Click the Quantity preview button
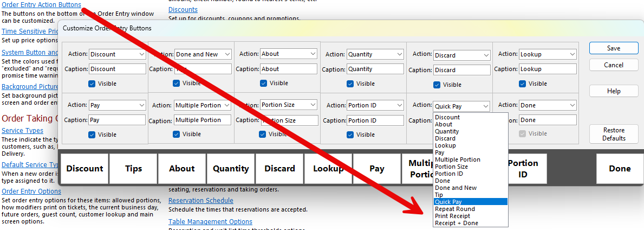The image size is (644, 230). pos(231,169)
